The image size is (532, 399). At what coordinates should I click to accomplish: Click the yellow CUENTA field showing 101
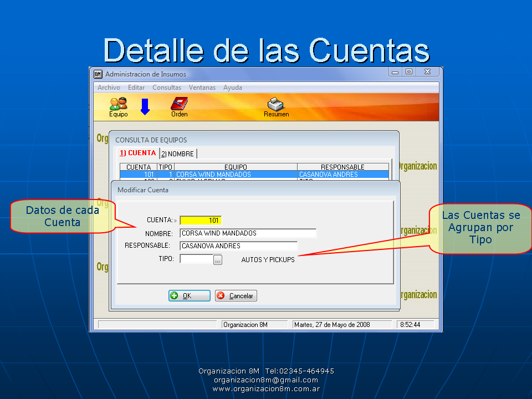point(201,221)
